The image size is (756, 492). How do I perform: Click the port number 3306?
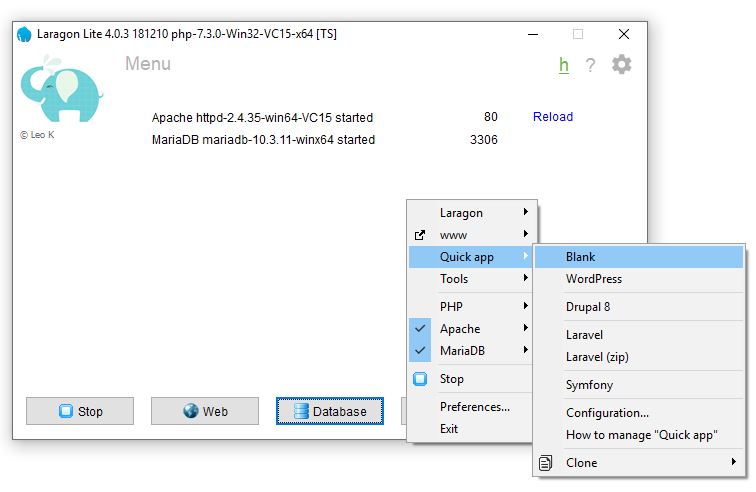pos(484,139)
